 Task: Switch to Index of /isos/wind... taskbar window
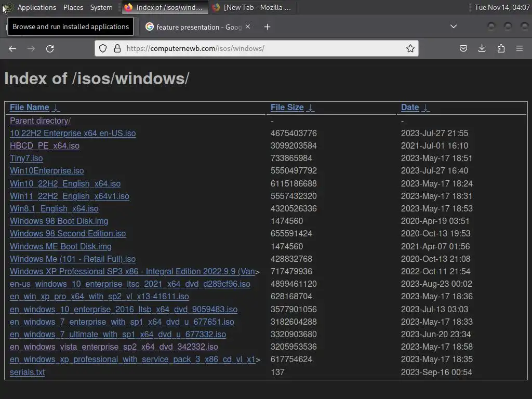(165, 7)
